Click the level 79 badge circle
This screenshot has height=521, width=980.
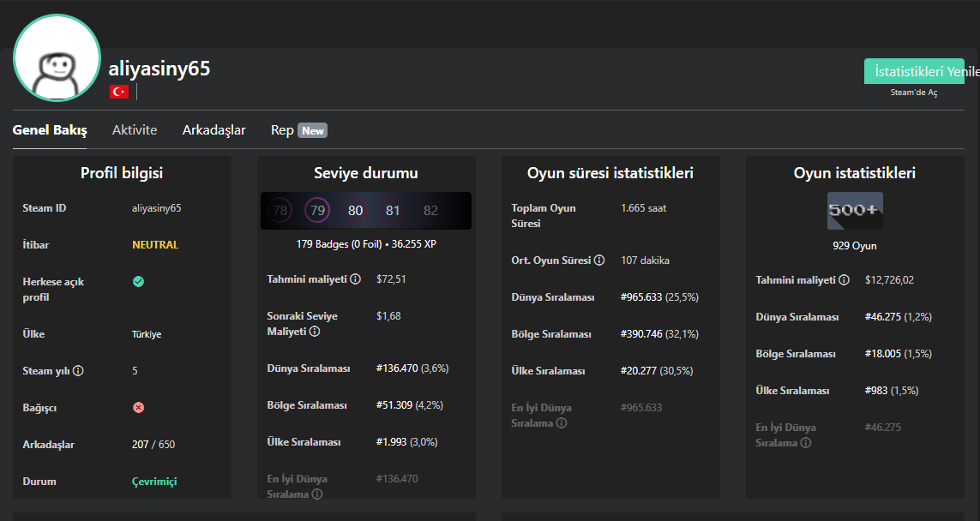[x=317, y=211]
